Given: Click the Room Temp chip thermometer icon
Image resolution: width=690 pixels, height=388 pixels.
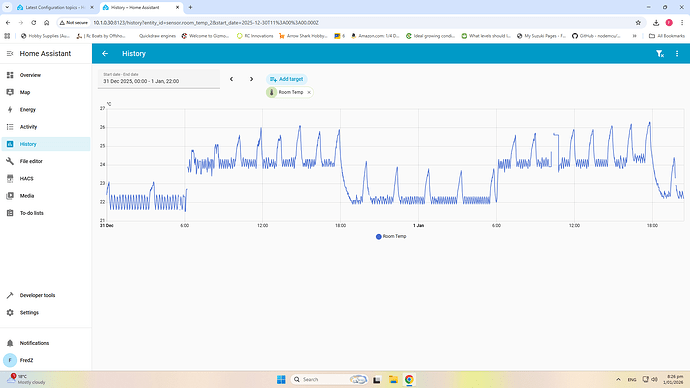Looking at the screenshot, I should point(272,92).
